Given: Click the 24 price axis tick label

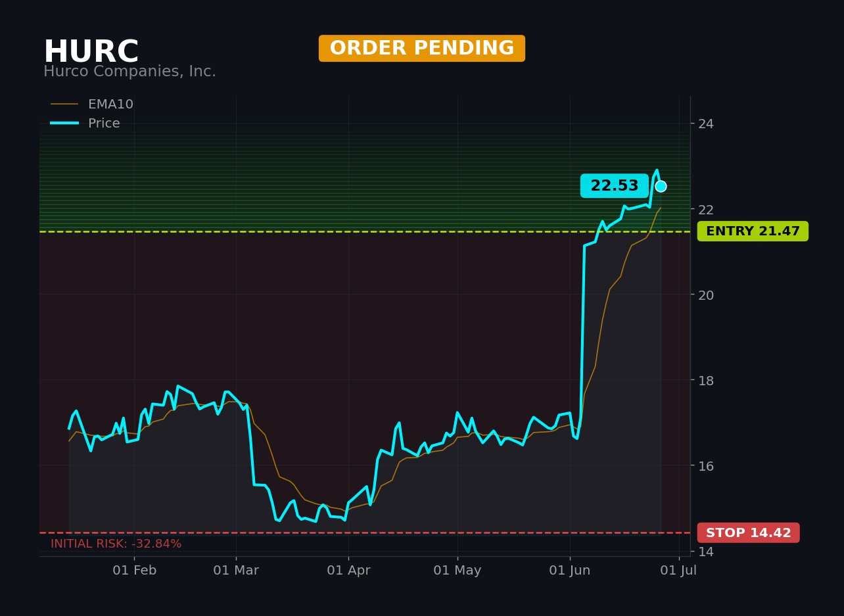Looking at the screenshot, I should [x=706, y=124].
